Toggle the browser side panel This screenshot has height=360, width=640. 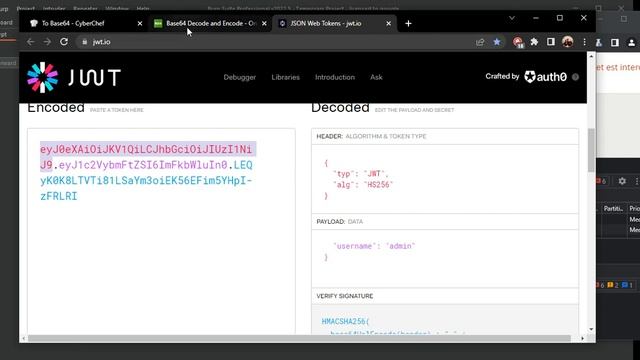551,42
